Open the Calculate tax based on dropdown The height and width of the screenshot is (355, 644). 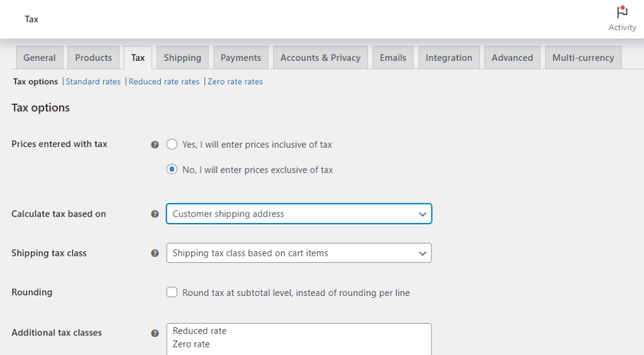click(299, 214)
